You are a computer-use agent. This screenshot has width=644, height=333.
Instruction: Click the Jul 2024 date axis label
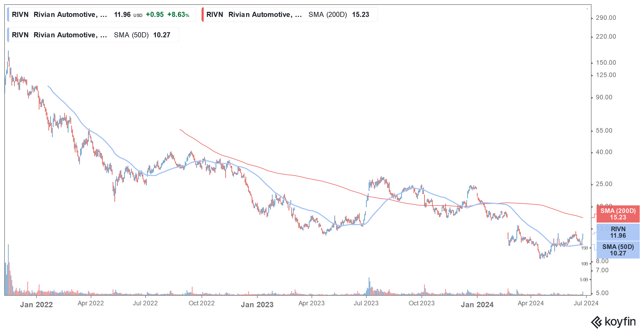pyautogui.click(x=586, y=303)
